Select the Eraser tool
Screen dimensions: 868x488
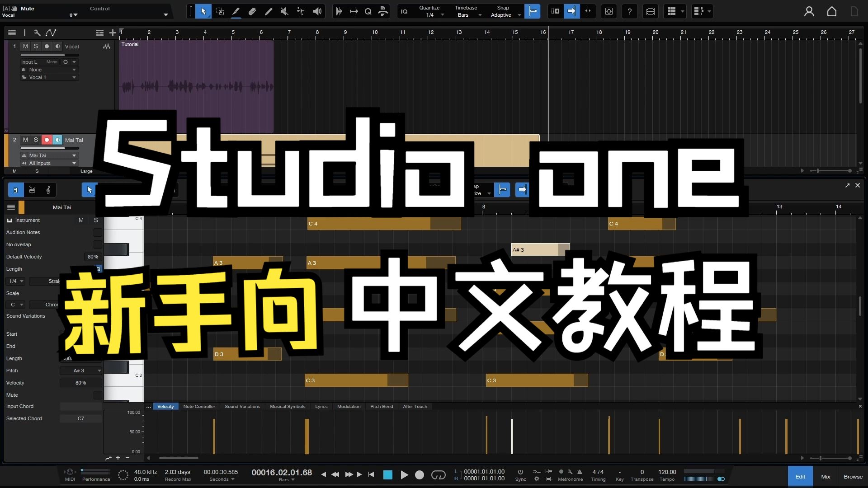[x=252, y=11]
